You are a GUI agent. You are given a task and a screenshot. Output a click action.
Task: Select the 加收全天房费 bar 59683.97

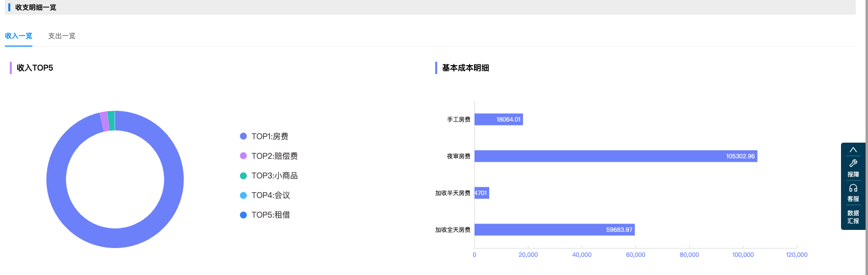(554, 230)
